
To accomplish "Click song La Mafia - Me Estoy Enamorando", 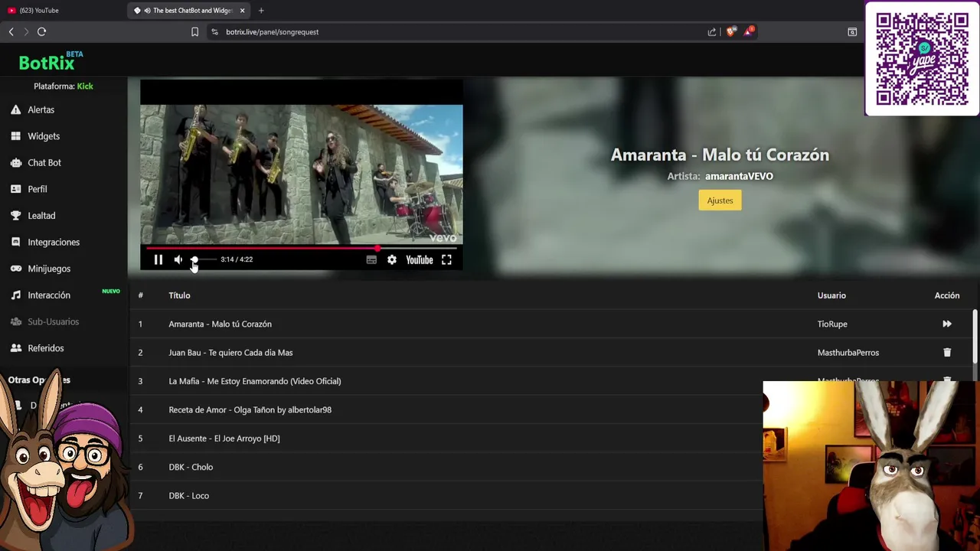I will pos(255,381).
